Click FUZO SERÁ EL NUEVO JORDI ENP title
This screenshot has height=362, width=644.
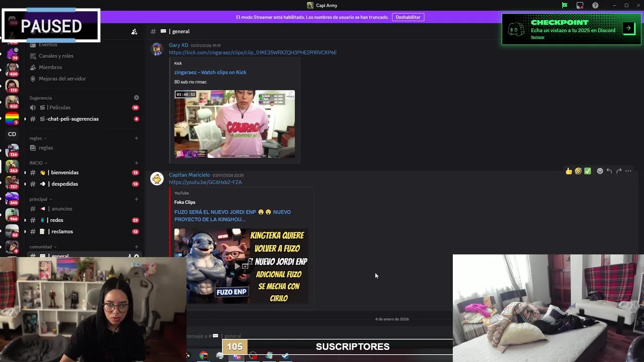coord(232,216)
